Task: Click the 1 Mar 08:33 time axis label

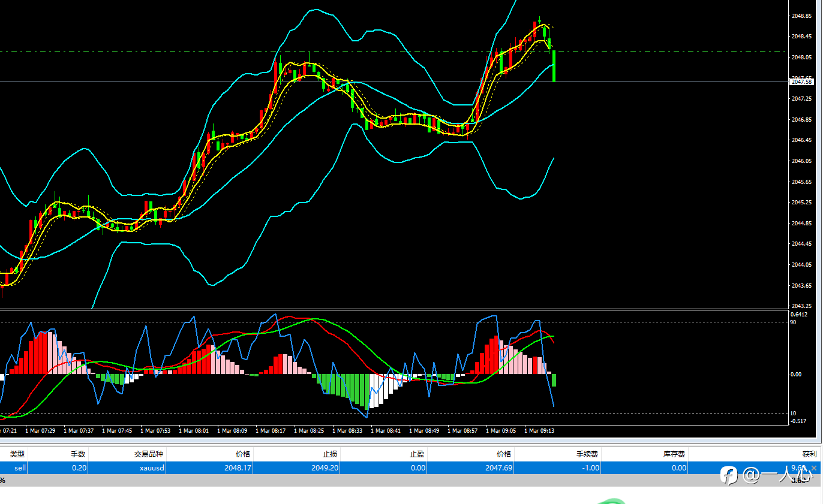Action: pyautogui.click(x=349, y=430)
